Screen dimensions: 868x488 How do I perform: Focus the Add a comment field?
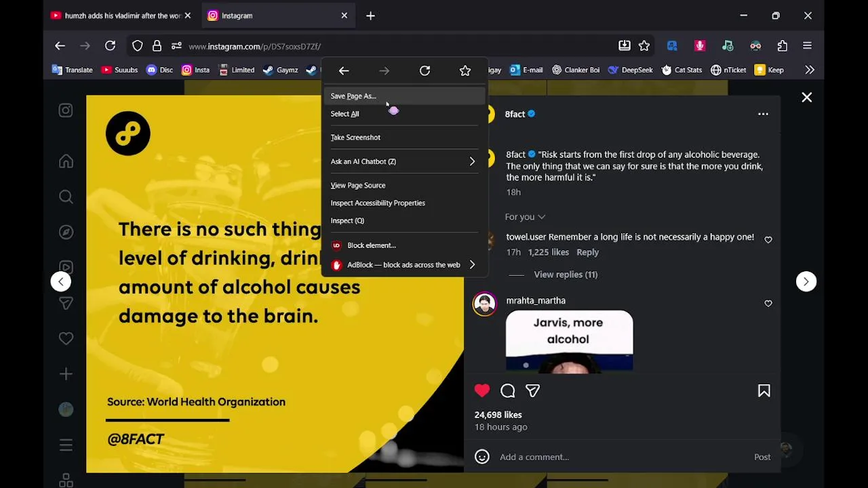[623, 457]
